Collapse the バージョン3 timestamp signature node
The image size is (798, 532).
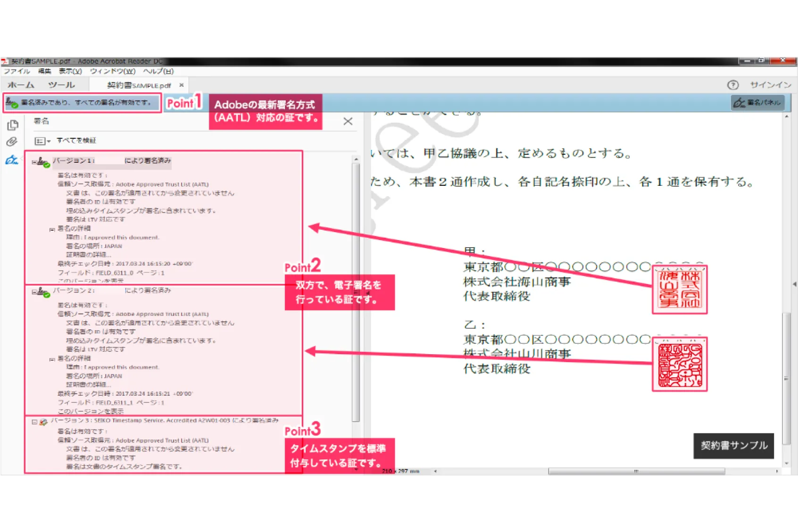[34, 422]
